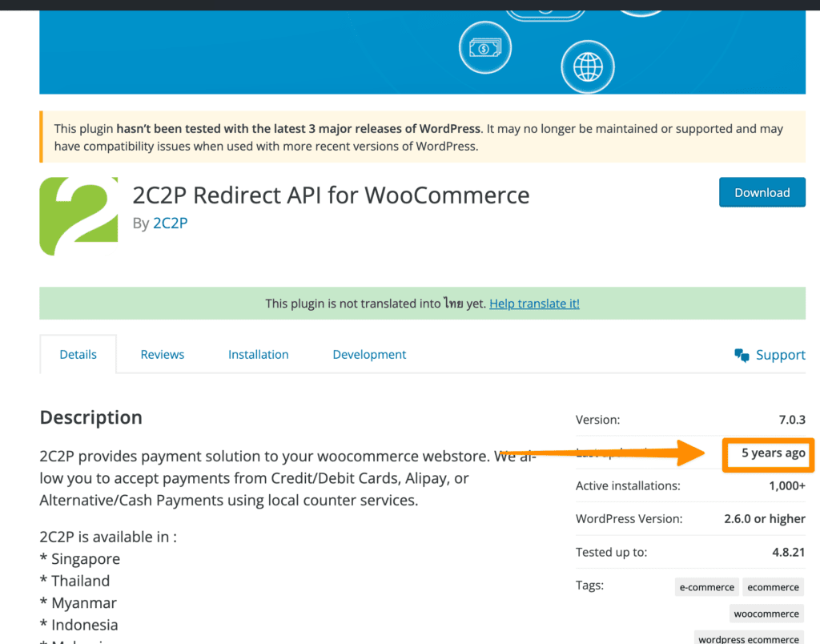Click the 2C2P green plugin logo
820x644 pixels.
coord(78,216)
